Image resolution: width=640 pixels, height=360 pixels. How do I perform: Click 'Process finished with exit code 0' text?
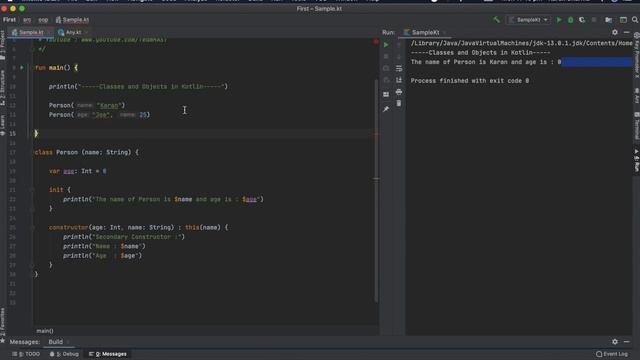click(469, 81)
